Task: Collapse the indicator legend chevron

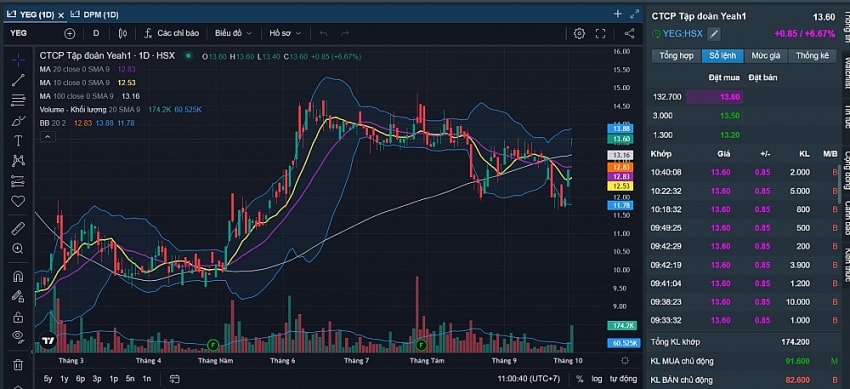Action: click(x=47, y=137)
